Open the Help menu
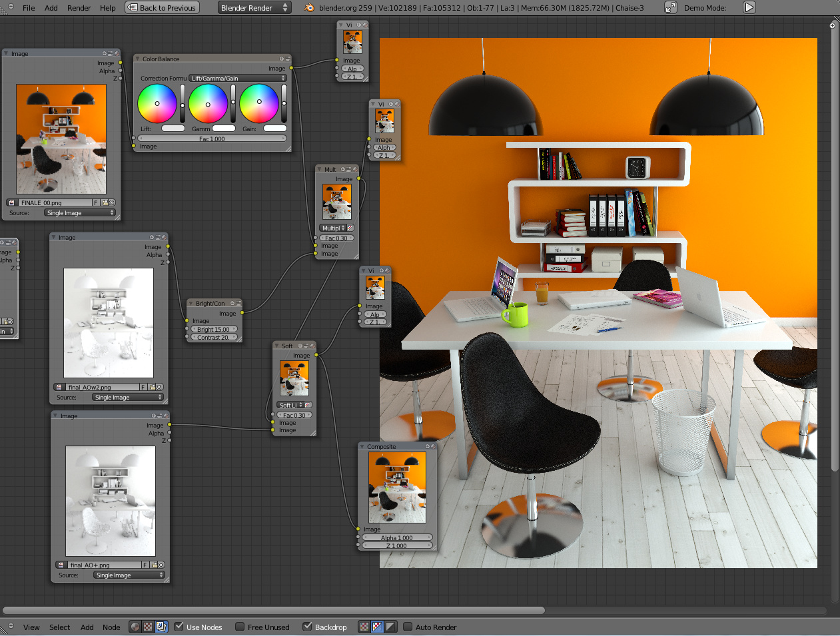This screenshot has height=636, width=840. 108,8
